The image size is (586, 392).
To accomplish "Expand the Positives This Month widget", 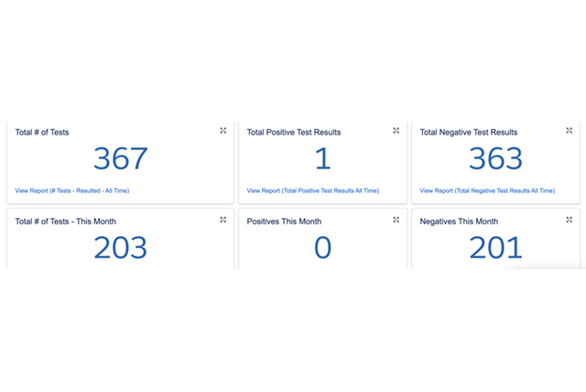I will click(x=396, y=220).
